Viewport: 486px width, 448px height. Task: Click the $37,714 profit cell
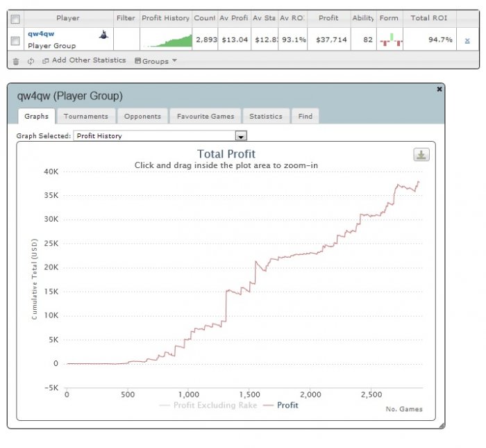coord(329,40)
